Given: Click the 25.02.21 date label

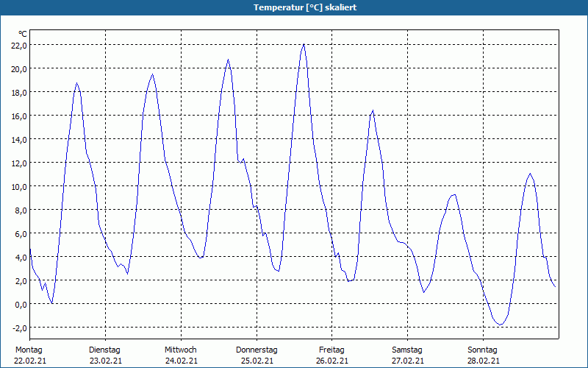Looking at the screenshot, I should 257,361.
